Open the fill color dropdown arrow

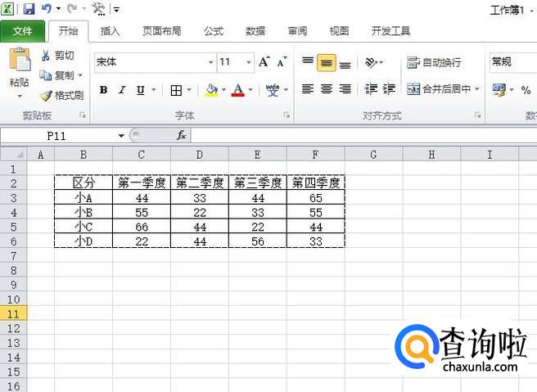point(223,90)
